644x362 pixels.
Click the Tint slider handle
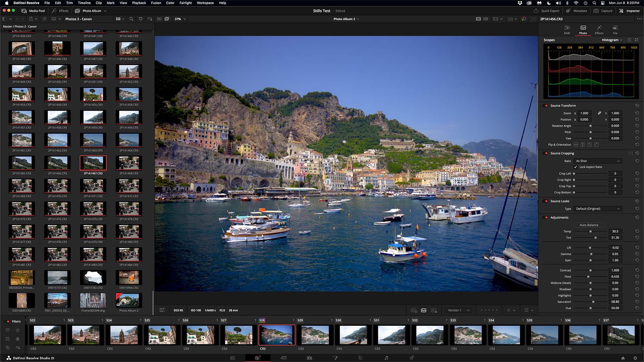pyautogui.click(x=595, y=238)
